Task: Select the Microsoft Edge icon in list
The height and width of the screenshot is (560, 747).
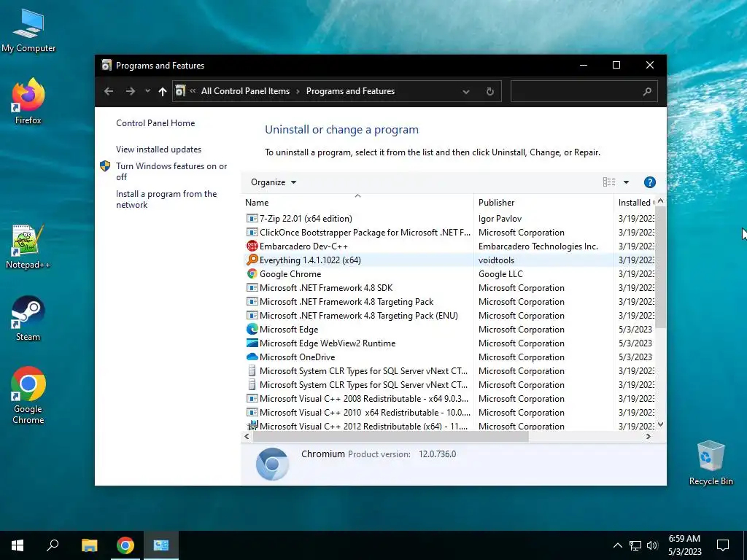Action: tap(252, 329)
